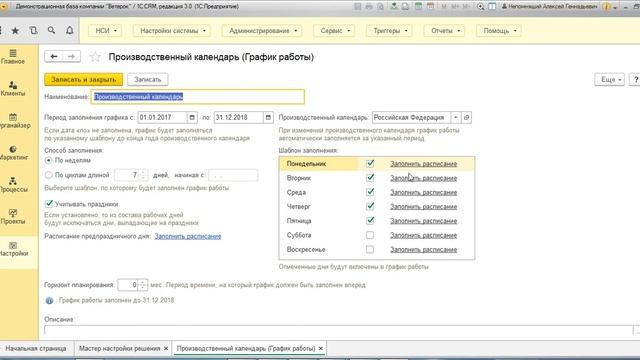640x360 pixels.
Task: Open the Органайзер section in sidebar
Action: (15, 121)
